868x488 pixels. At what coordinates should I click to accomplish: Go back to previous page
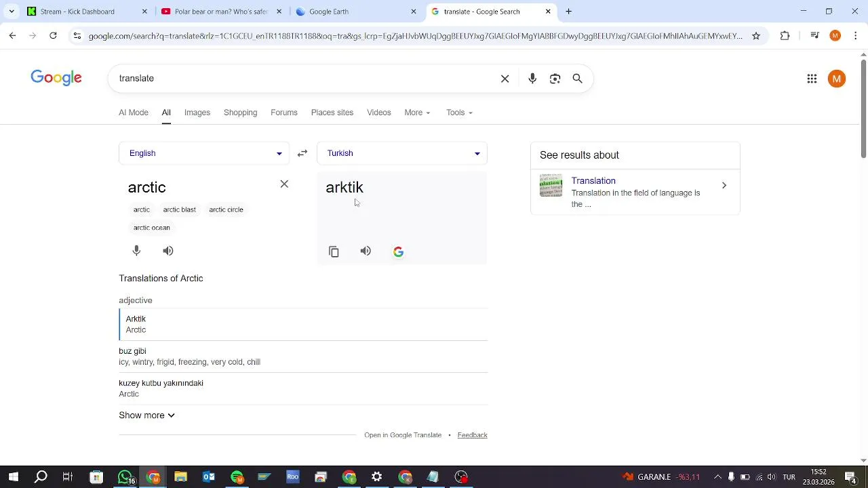(12, 36)
